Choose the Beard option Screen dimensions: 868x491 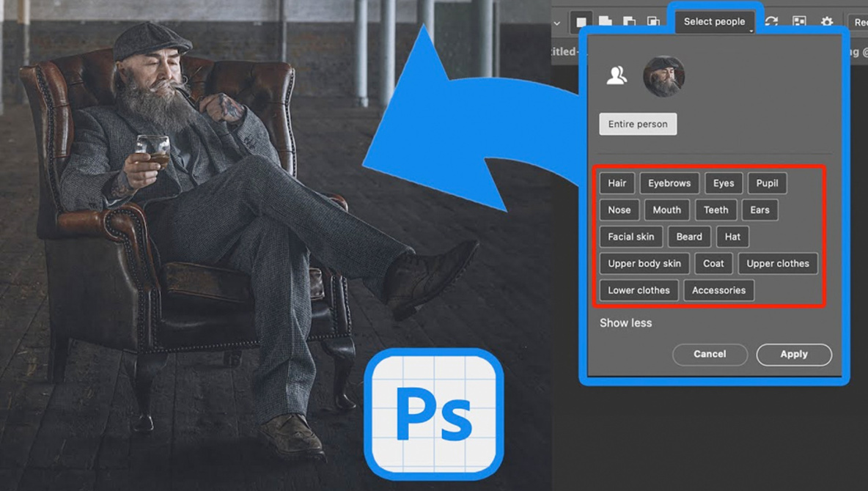coord(689,237)
